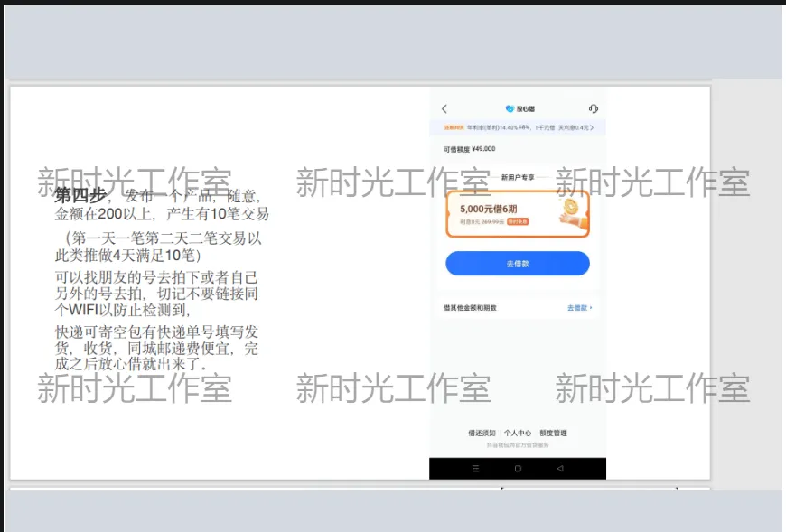Screen dimensions: 786x532
Task: Click the orange coupon tag on the offer card
Action: [518, 221]
